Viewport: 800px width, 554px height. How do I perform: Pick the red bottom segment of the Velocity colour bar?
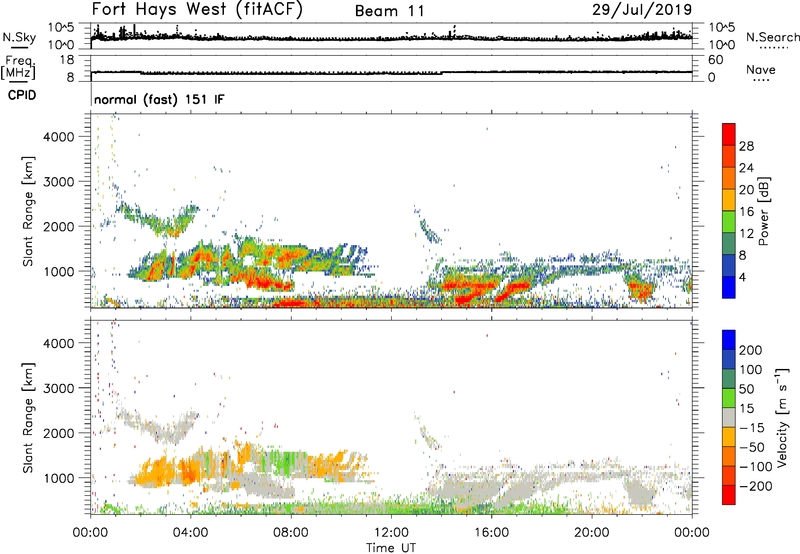[x=729, y=495]
